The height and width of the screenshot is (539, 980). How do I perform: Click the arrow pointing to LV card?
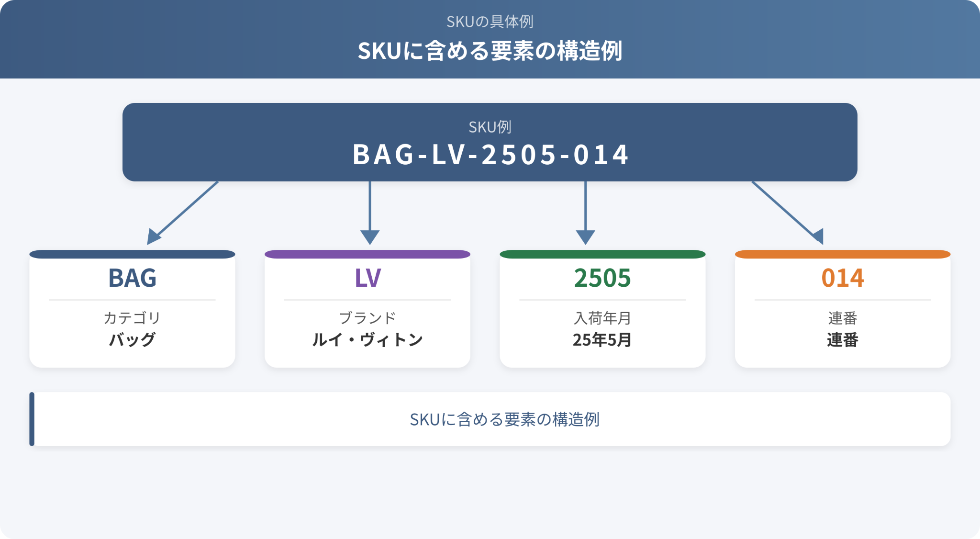(x=370, y=213)
